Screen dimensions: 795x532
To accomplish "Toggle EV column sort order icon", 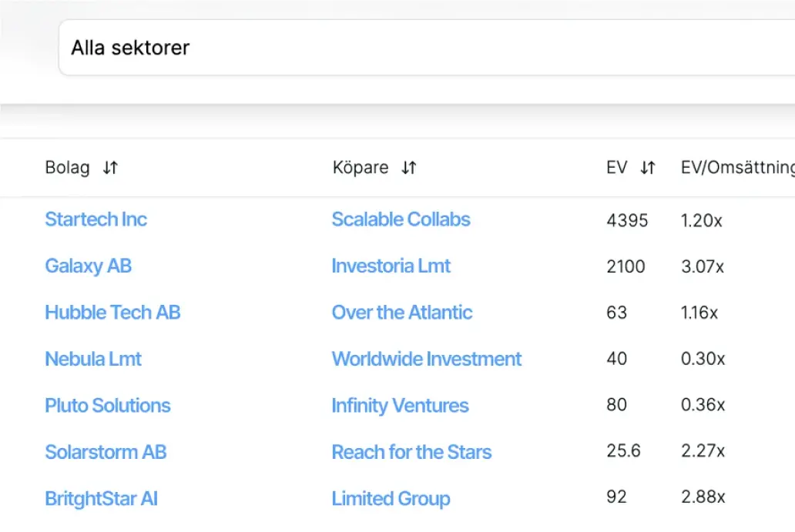I will [x=648, y=168].
